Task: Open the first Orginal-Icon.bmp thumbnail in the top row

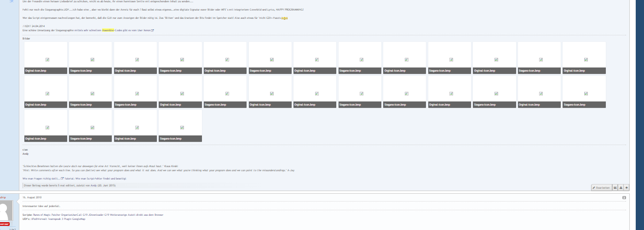Action: click(x=46, y=57)
